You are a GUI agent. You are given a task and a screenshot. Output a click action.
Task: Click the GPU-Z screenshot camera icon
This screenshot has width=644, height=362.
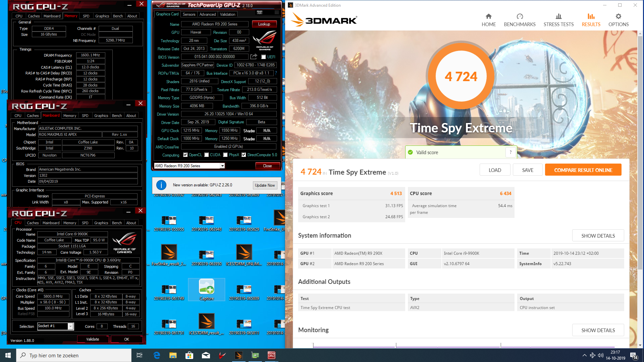pos(260,12)
